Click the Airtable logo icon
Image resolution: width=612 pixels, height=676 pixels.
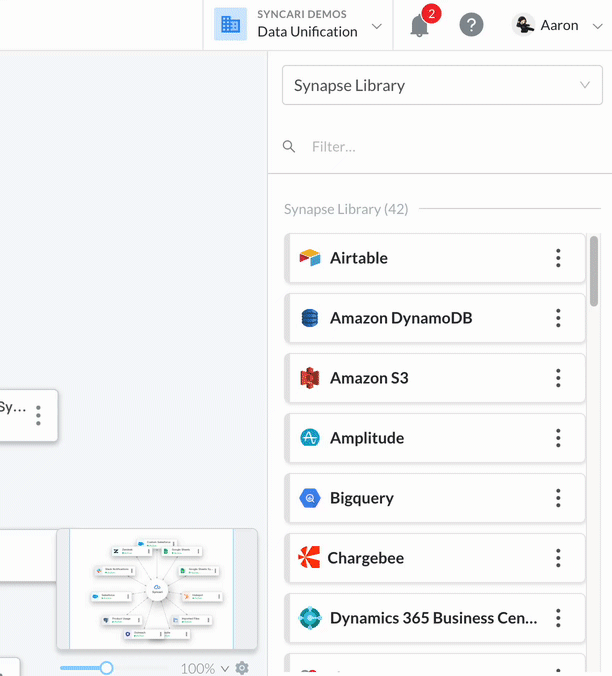(310, 258)
